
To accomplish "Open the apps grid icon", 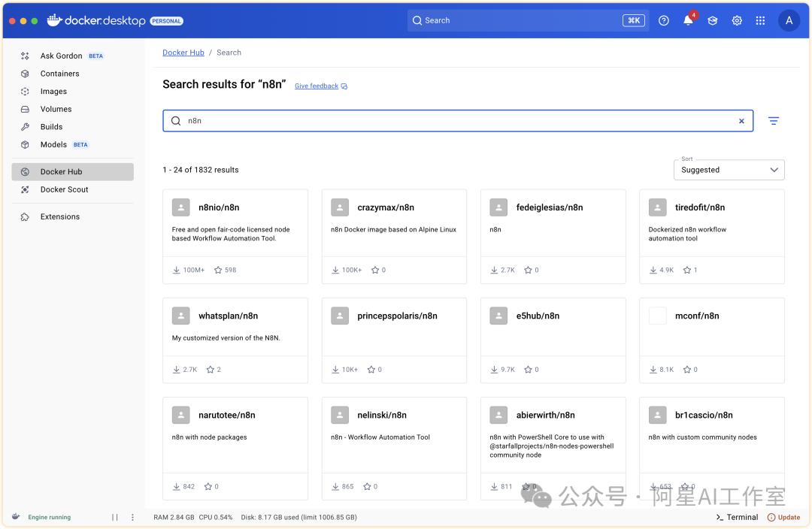I will coord(760,21).
